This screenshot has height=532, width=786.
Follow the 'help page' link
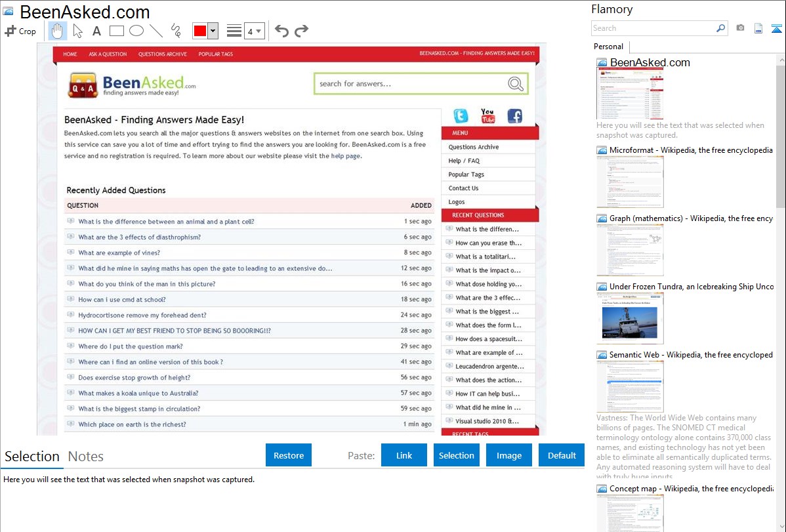tap(345, 156)
